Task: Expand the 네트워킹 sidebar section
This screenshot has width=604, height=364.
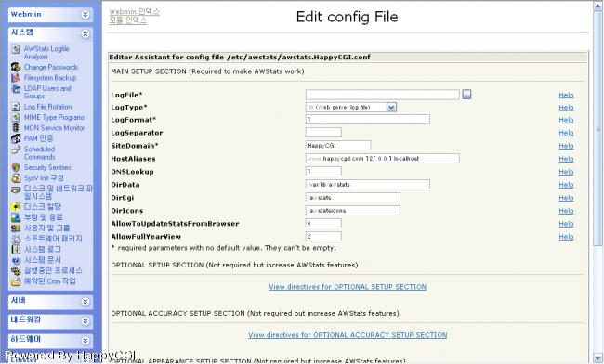Action: pos(85,321)
